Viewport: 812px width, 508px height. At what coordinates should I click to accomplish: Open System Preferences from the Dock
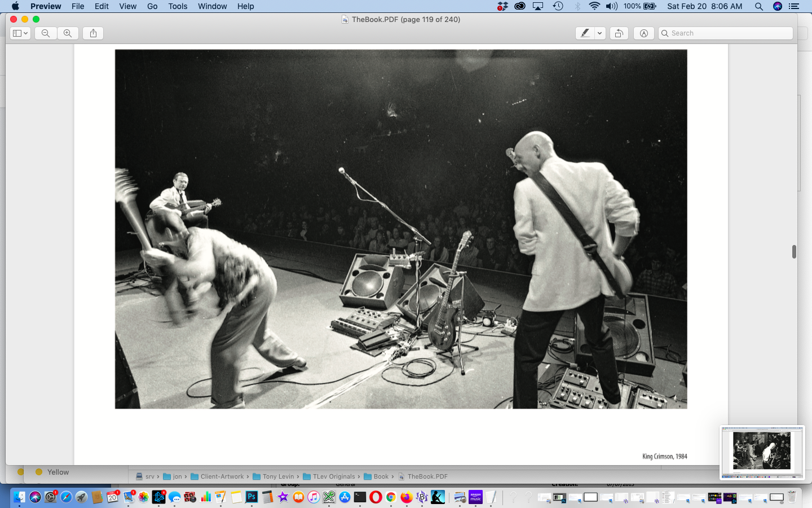(x=51, y=497)
